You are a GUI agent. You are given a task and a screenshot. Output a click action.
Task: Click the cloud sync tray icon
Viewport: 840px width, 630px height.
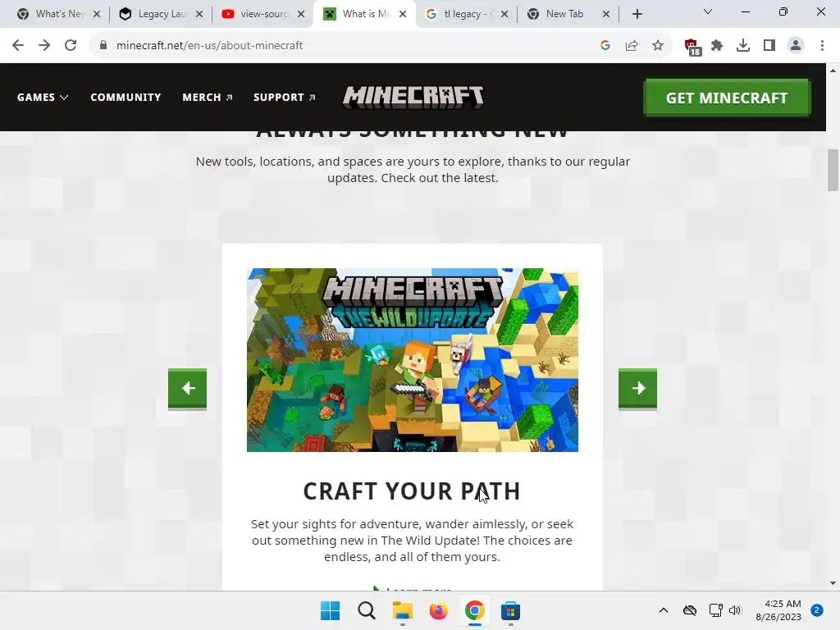[x=690, y=610]
